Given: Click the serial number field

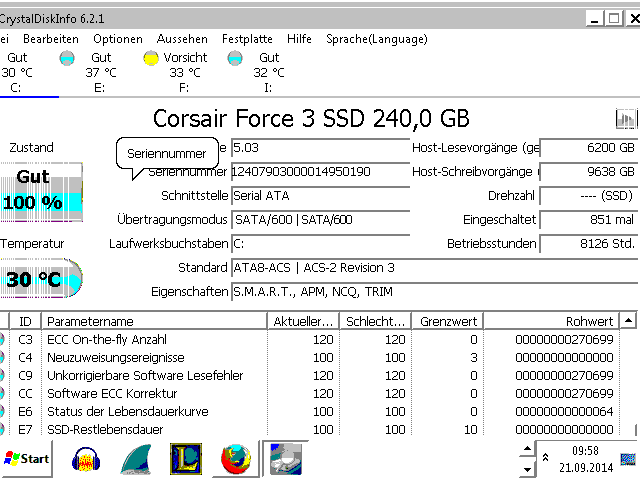Looking at the screenshot, I should [320, 172].
